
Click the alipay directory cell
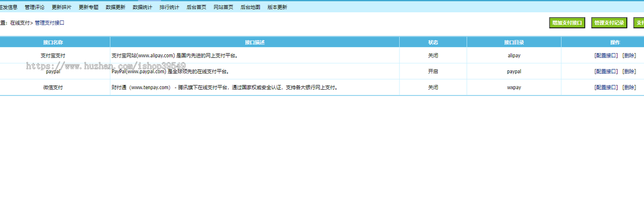[x=514, y=55]
